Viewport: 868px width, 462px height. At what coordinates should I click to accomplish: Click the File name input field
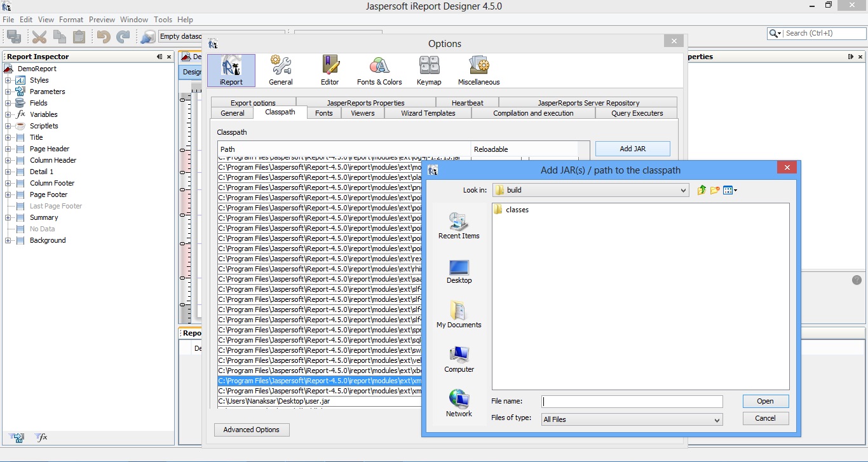[x=631, y=401]
